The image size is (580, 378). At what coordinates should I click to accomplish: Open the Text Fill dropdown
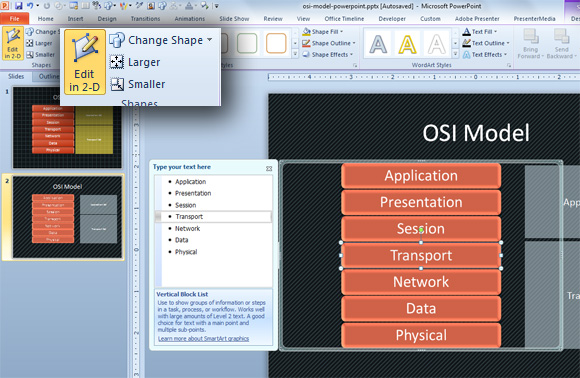pos(480,32)
